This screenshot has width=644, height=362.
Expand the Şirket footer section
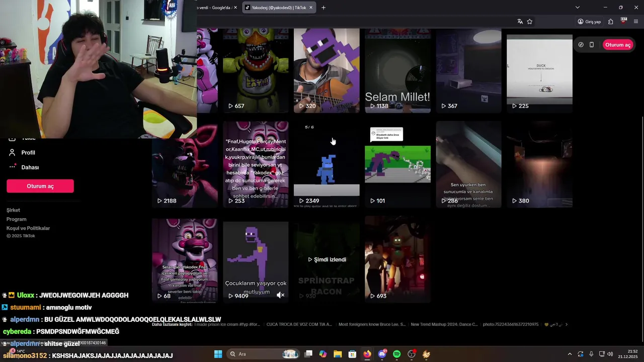[14, 210]
